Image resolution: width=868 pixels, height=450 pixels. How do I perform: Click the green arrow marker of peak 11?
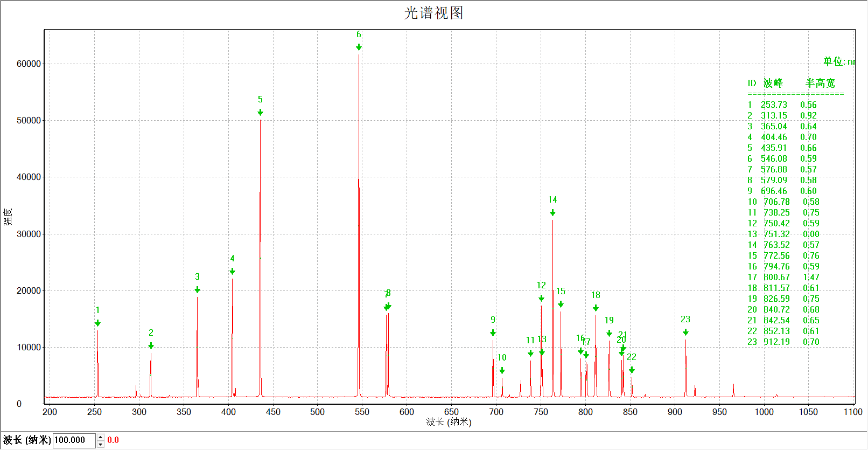[530, 354]
